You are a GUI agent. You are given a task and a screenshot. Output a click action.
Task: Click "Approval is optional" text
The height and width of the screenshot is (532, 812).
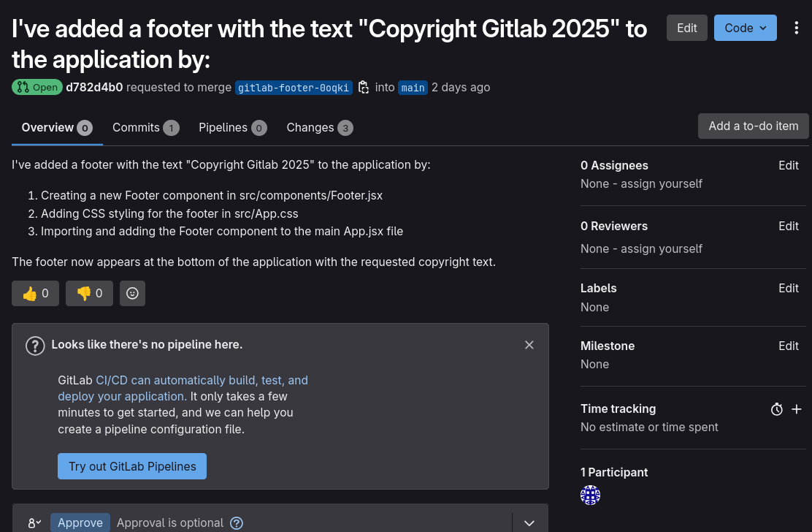point(170,522)
